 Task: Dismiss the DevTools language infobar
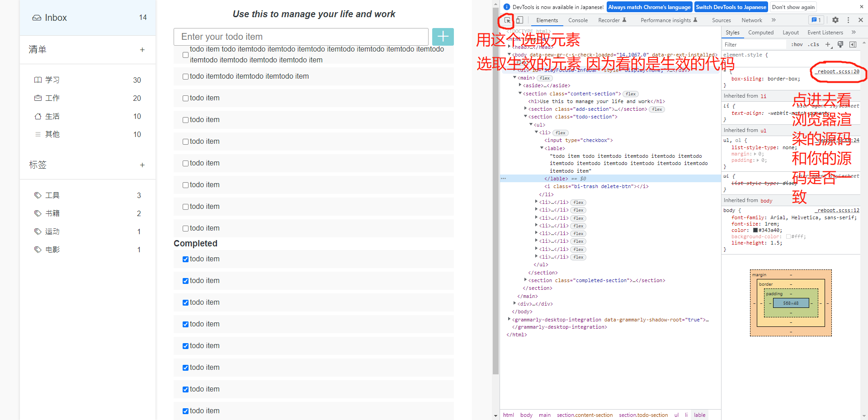tap(861, 7)
